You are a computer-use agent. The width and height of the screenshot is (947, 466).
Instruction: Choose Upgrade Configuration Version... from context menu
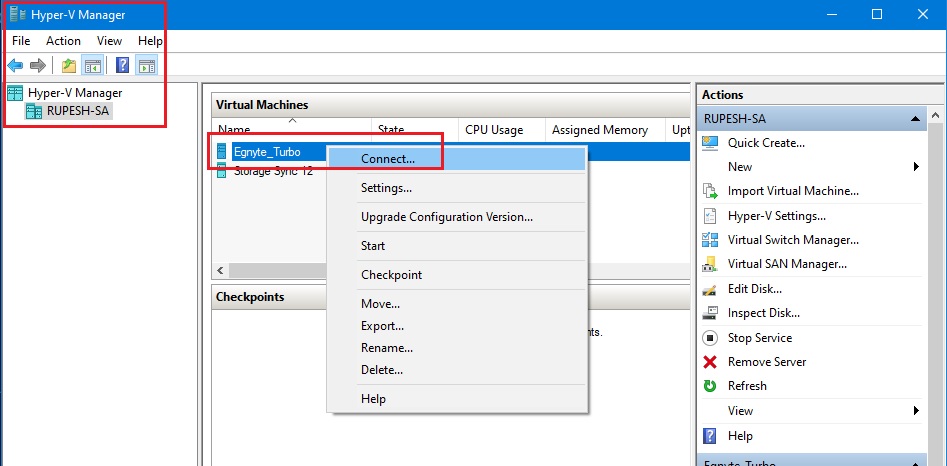pyautogui.click(x=457, y=217)
